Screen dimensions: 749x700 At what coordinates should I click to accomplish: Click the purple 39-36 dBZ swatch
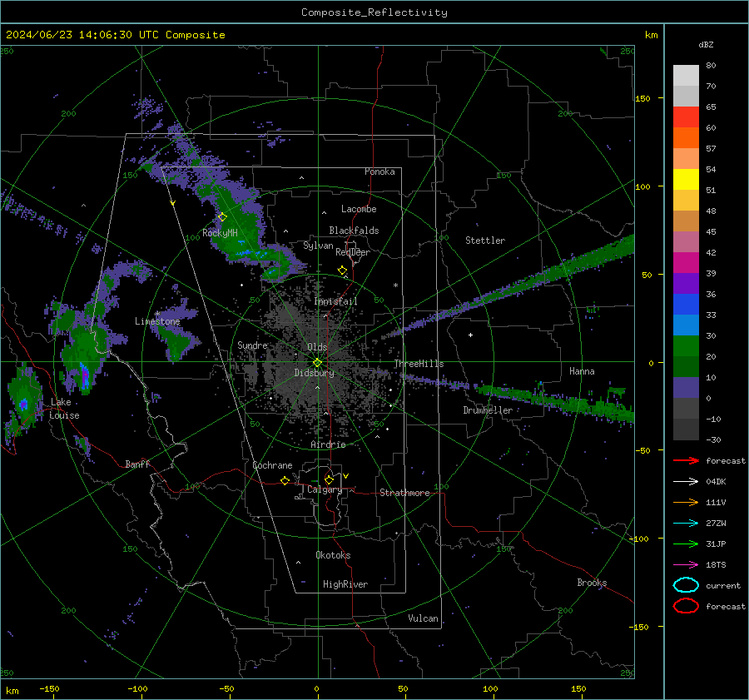tap(686, 284)
